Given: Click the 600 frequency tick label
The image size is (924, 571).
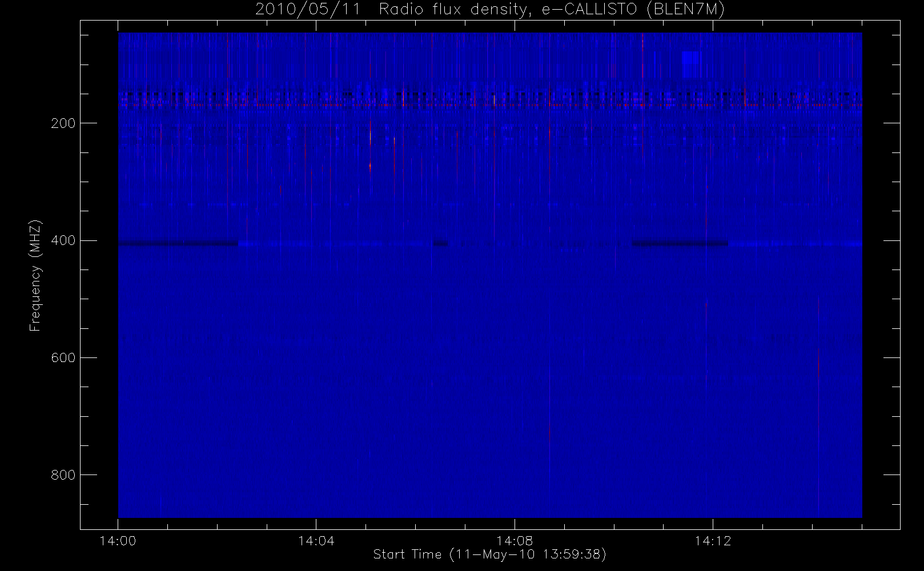Looking at the screenshot, I should tap(63, 357).
